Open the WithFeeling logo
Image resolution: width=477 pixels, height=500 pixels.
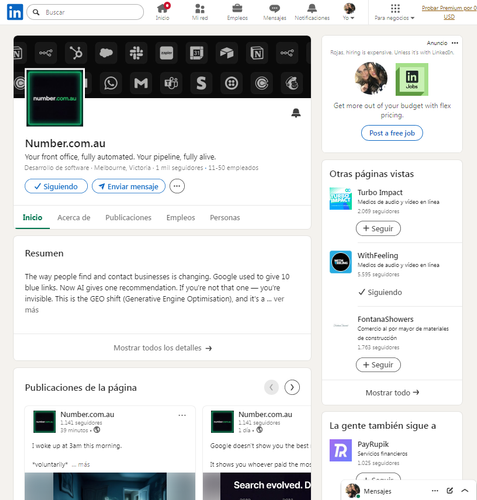click(x=341, y=262)
